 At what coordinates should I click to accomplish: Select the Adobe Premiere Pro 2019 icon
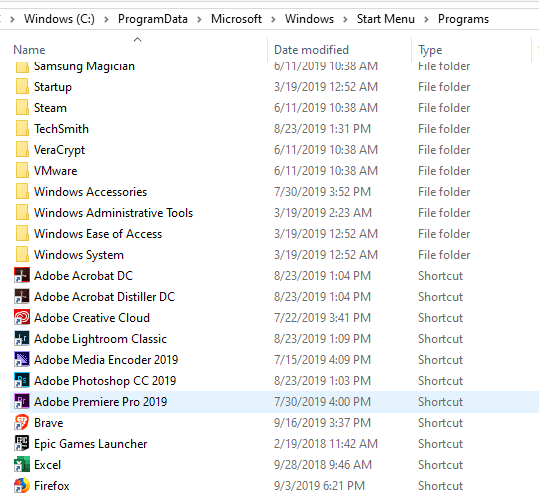click(22, 402)
